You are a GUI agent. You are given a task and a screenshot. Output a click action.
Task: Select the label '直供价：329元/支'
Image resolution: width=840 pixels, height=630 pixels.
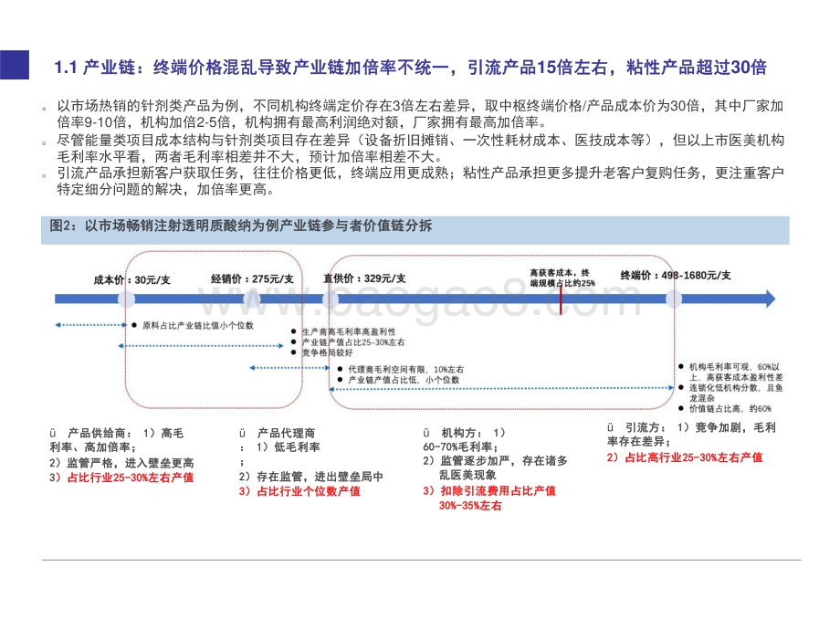click(x=364, y=278)
